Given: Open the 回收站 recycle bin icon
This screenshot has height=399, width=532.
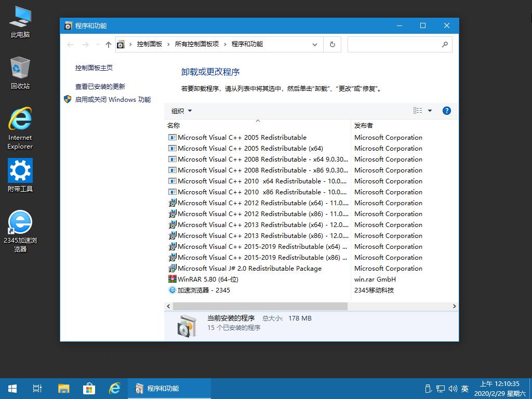Looking at the screenshot, I should click(20, 73).
